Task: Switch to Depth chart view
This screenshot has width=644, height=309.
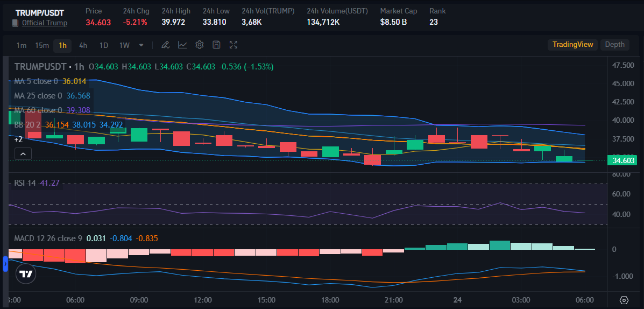Action: click(614, 44)
